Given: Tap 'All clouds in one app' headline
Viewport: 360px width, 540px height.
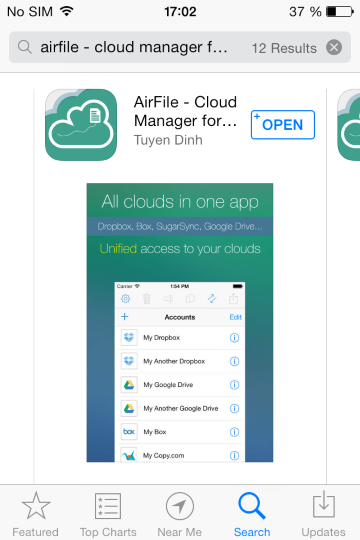Looking at the screenshot, I should (x=180, y=201).
